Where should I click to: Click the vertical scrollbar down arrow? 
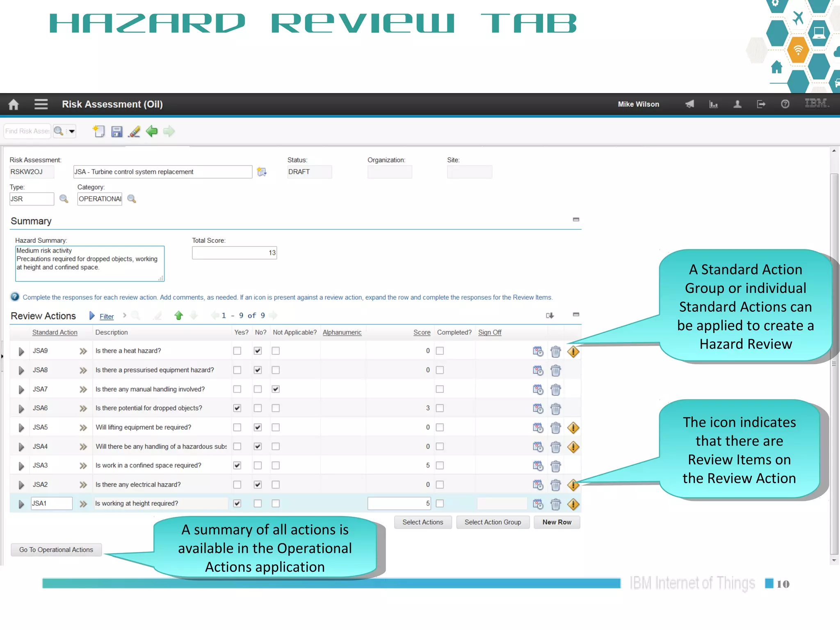pos(834,560)
